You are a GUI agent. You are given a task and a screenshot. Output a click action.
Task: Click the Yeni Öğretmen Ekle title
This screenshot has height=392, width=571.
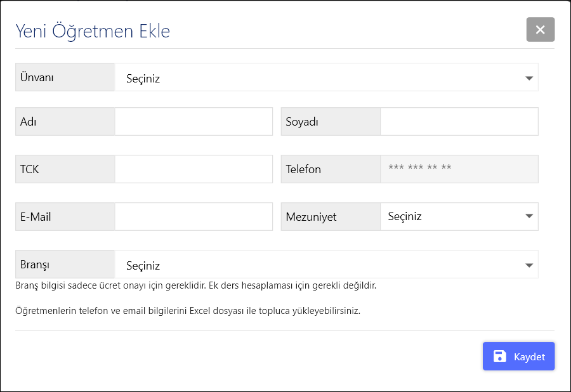click(x=93, y=31)
